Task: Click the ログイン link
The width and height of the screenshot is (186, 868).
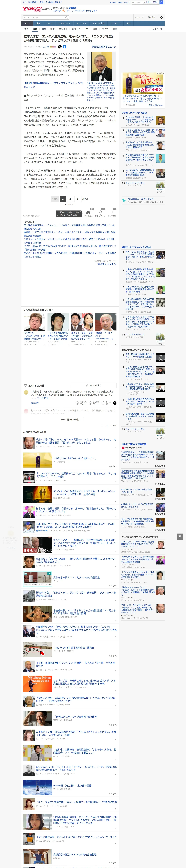Action: [57, 11]
